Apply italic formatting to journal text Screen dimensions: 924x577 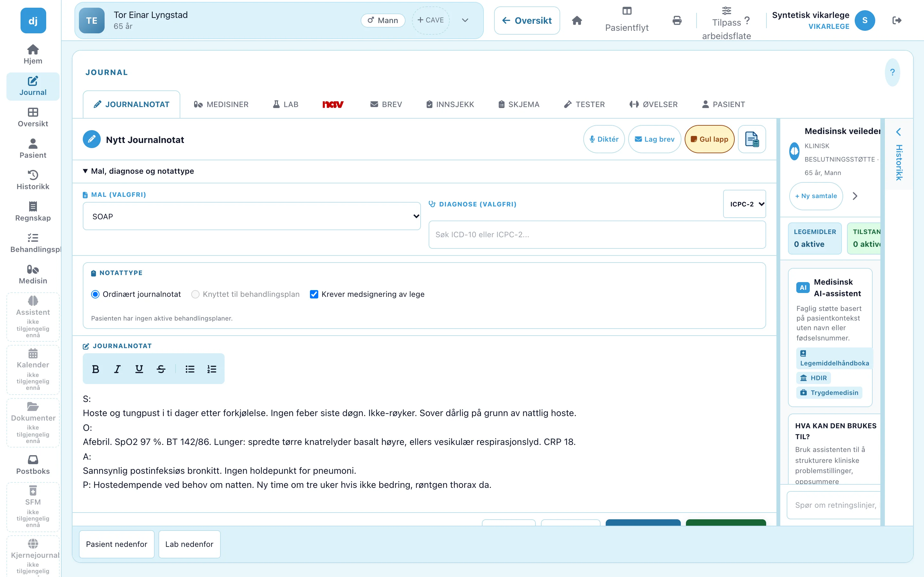pos(117,369)
